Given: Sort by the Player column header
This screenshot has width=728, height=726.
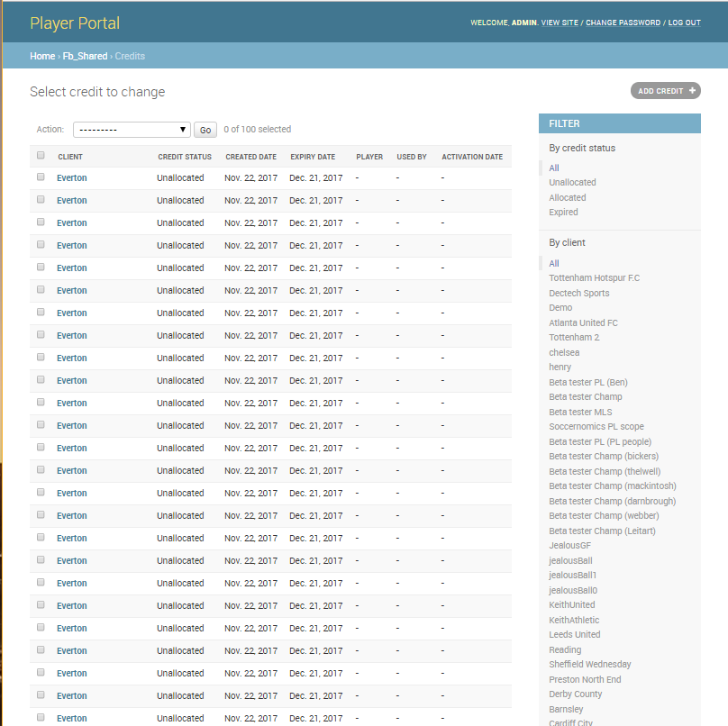Looking at the screenshot, I should coord(369,157).
